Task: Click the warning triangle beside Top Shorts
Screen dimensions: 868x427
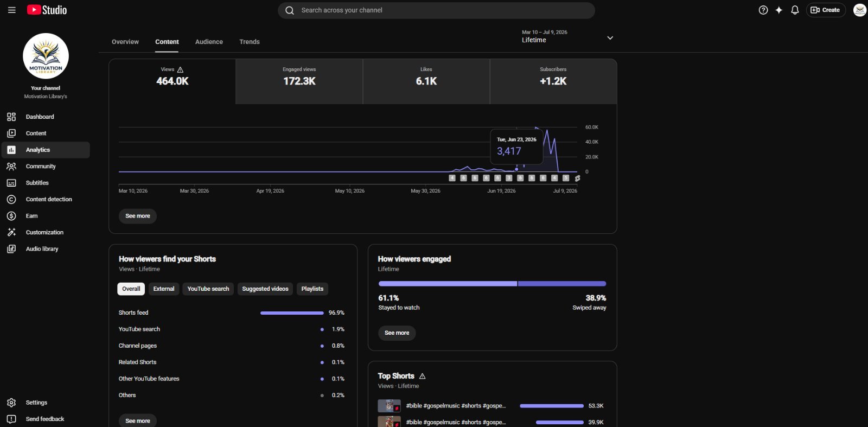Action: (x=422, y=376)
